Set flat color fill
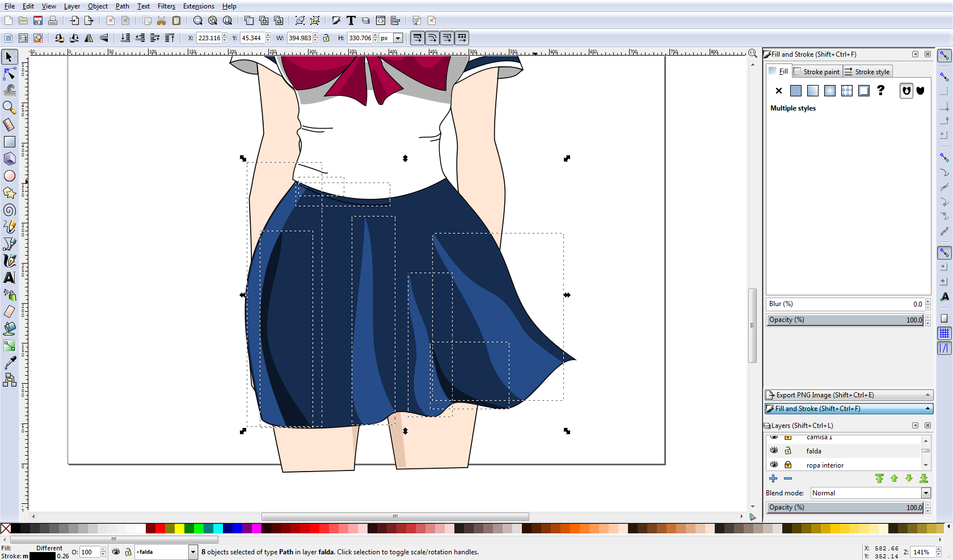The image size is (953, 560). click(x=796, y=91)
